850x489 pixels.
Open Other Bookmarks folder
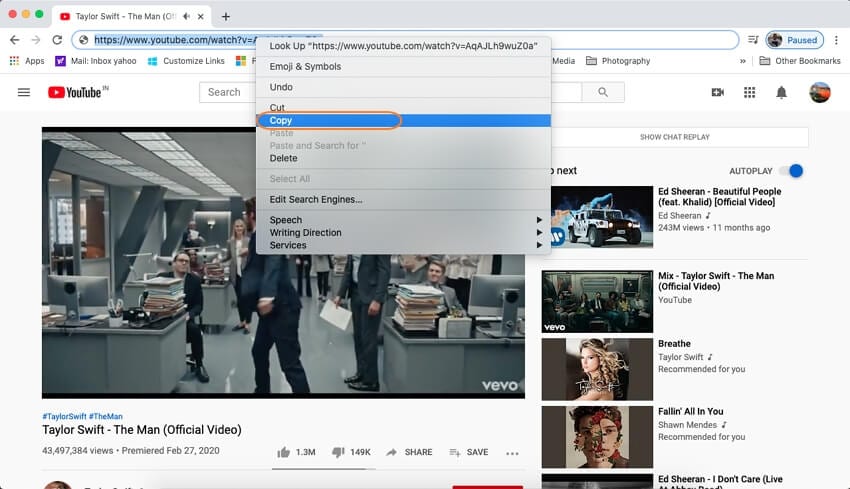[800, 61]
